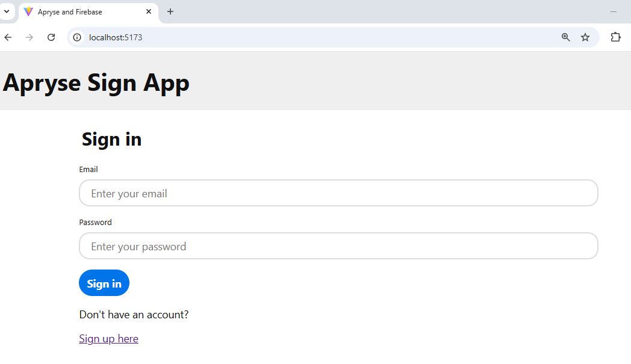The width and height of the screenshot is (631, 364).
Task: Select the Apryse and Firebase tab
Action: click(x=89, y=12)
